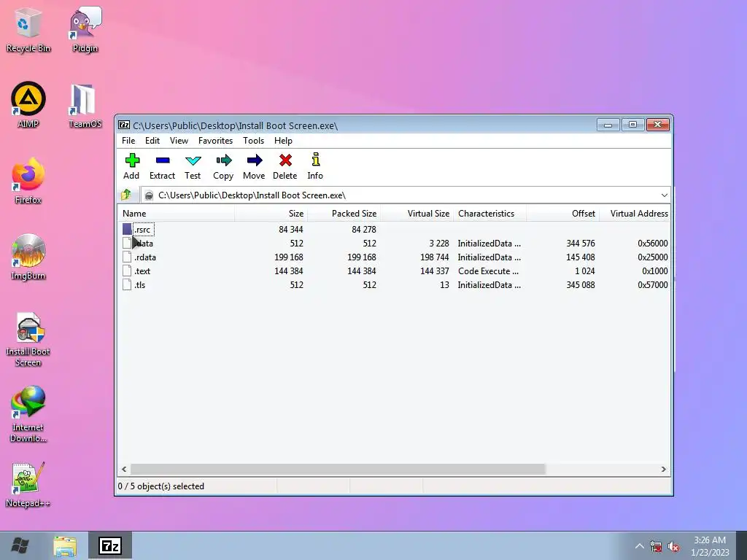Go up one folder level icon
The width and height of the screenshot is (747, 560).
[x=126, y=195]
